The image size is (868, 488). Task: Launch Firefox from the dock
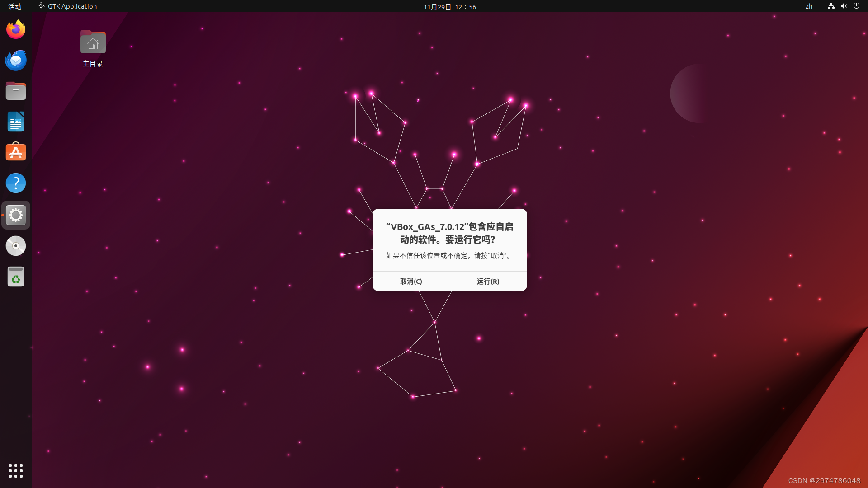pyautogui.click(x=16, y=29)
